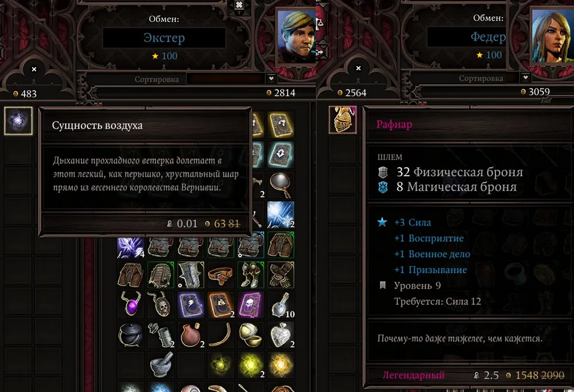Select the mortar and pestle item

click(161, 364)
